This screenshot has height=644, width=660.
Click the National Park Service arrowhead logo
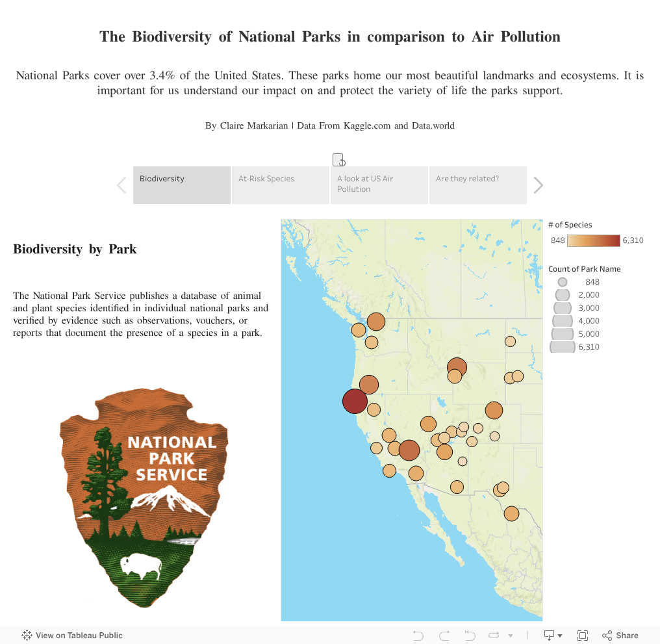tap(144, 498)
